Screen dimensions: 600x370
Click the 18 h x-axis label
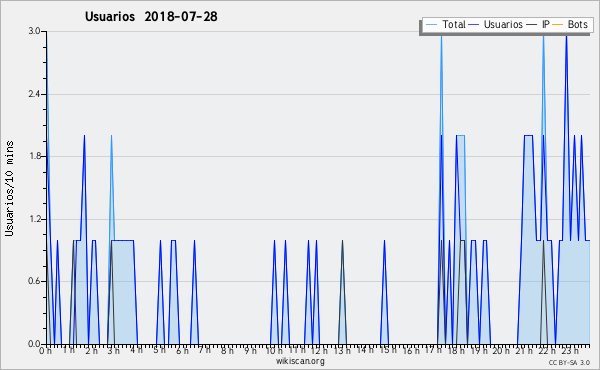pos(456,350)
